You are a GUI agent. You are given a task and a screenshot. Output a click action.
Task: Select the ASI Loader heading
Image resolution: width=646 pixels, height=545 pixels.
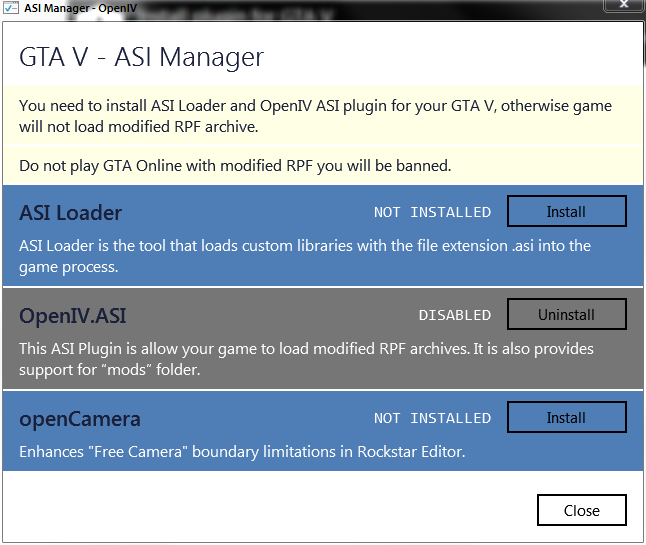pyautogui.click(x=70, y=213)
